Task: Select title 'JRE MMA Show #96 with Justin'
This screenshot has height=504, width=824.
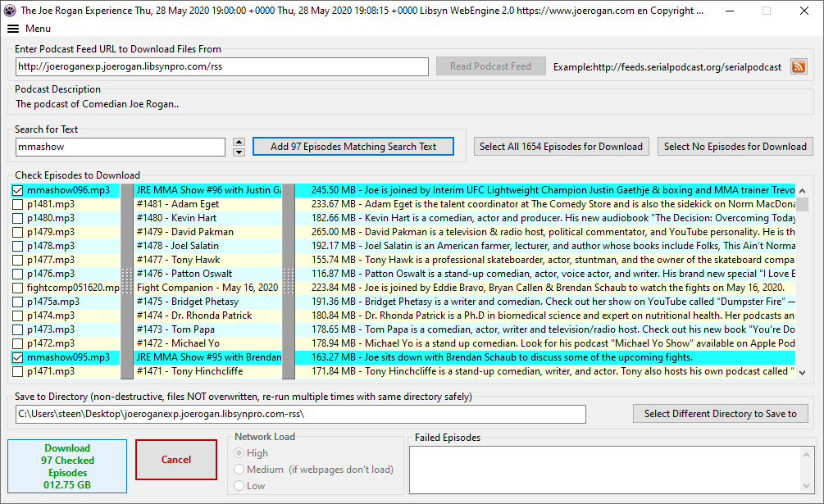Action: (x=208, y=190)
